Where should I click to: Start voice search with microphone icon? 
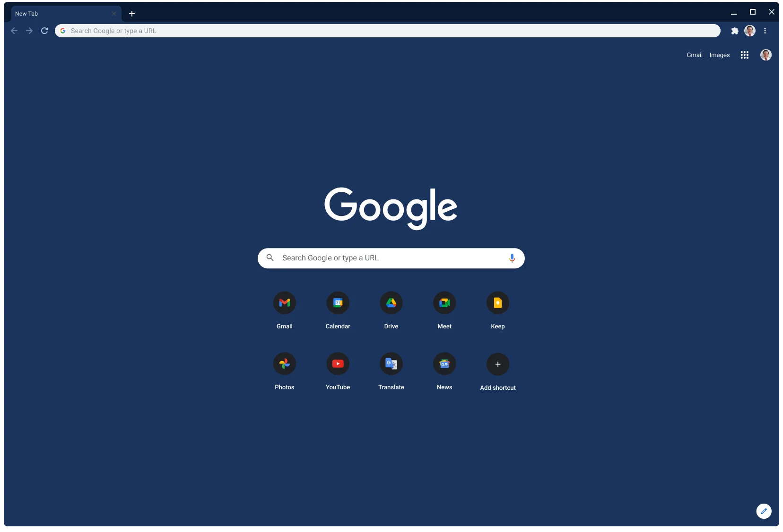click(x=512, y=258)
